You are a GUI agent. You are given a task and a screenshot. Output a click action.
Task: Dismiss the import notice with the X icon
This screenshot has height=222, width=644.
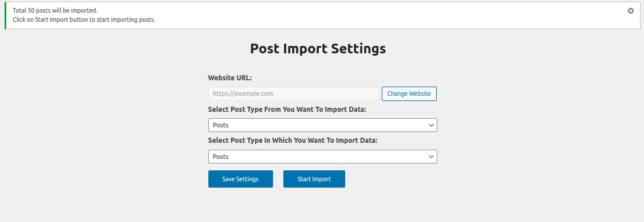(630, 11)
